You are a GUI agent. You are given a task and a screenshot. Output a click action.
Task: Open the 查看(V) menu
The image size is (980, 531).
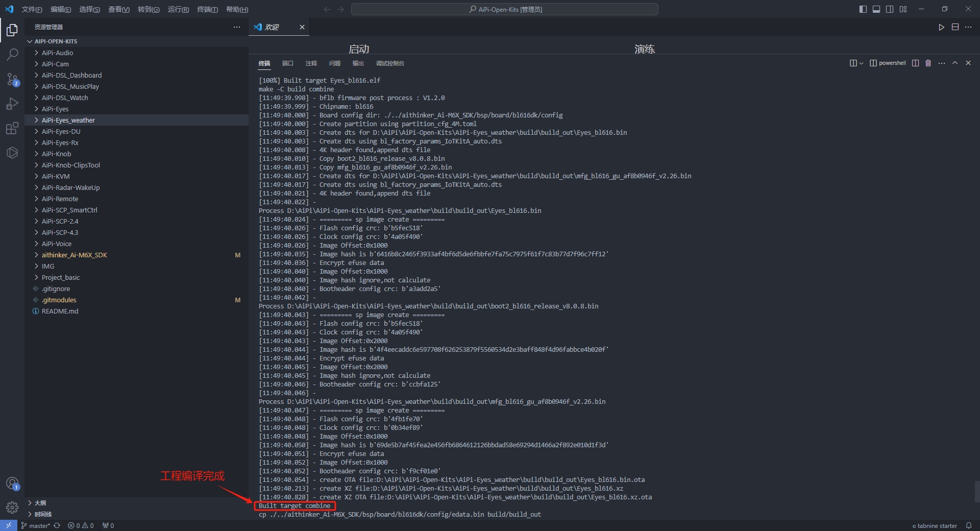[119, 9]
